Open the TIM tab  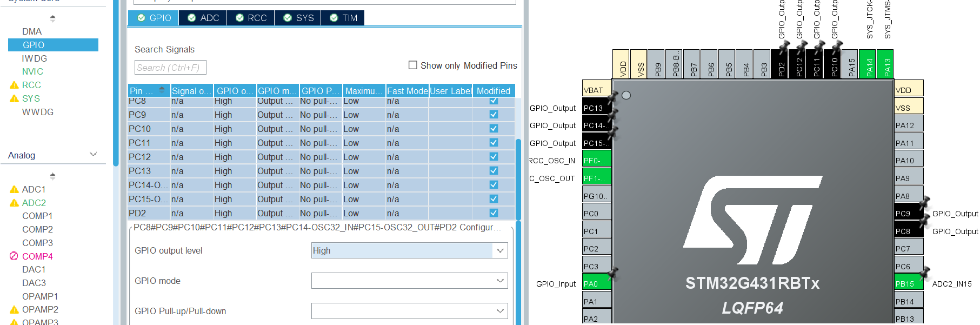click(343, 18)
